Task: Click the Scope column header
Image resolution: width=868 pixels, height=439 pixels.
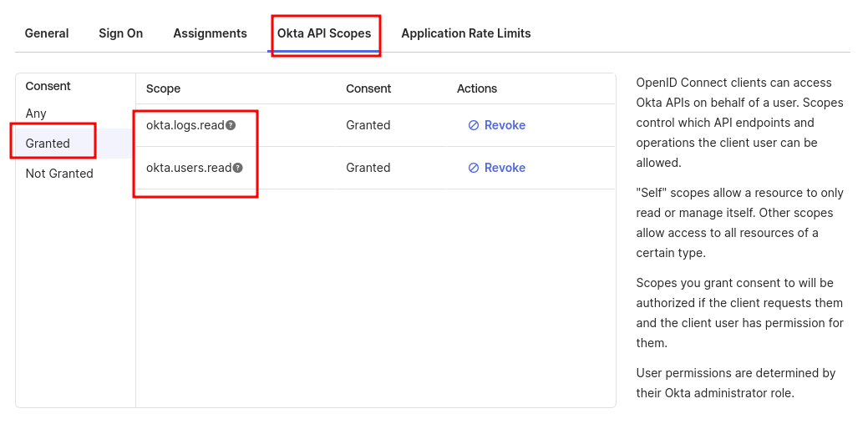Action: (x=163, y=89)
